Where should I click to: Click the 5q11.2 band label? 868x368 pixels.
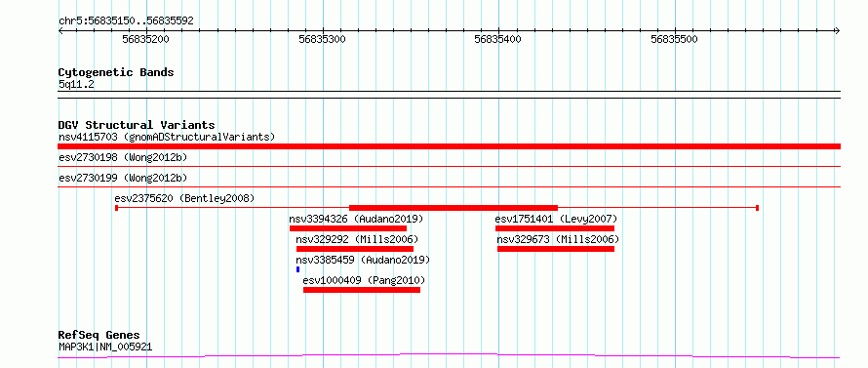coord(76,85)
